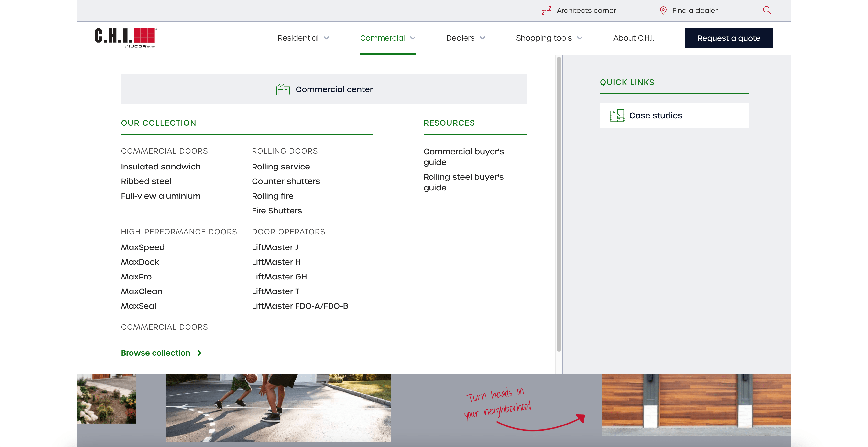Open the Rolling fire doors page
868x447 pixels.
tap(273, 196)
